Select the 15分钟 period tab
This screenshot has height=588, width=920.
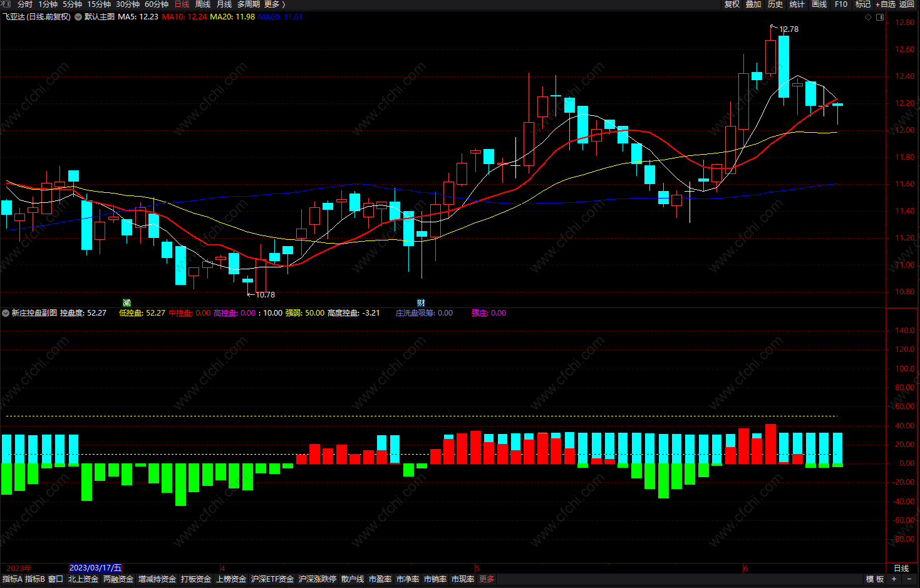pos(99,4)
